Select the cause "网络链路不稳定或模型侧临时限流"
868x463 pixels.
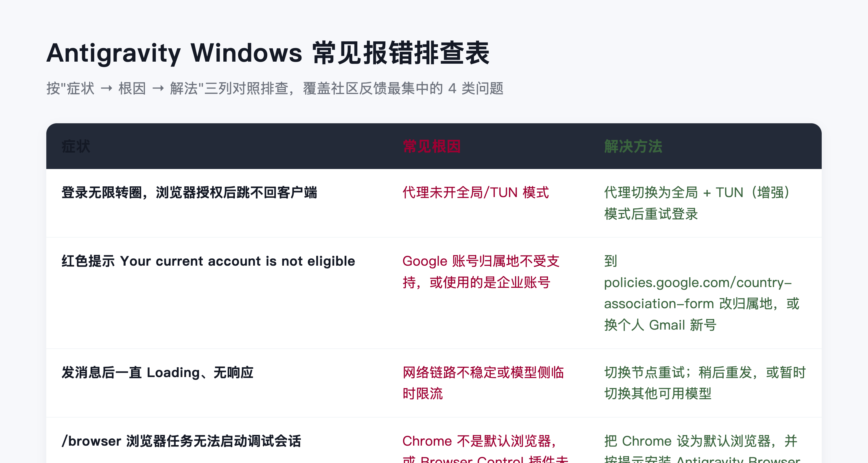(483, 383)
